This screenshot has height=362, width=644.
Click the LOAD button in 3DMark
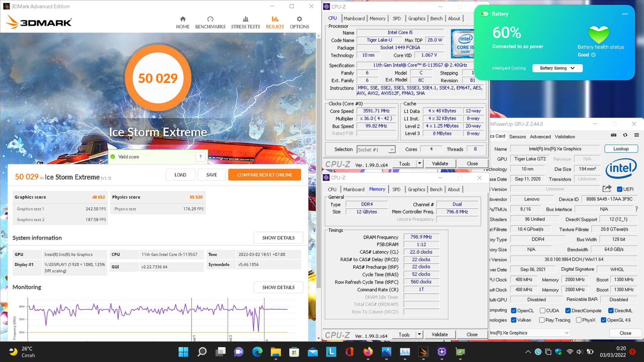click(x=180, y=175)
